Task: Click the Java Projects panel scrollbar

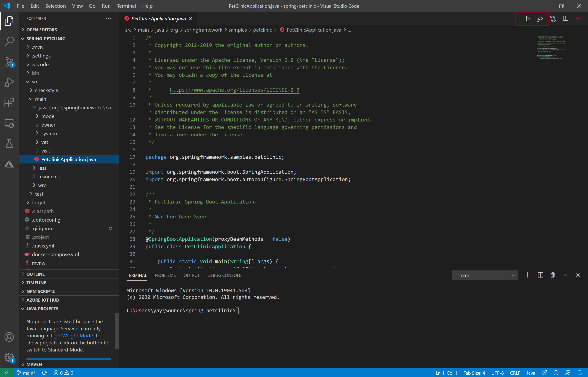Action: (117, 330)
